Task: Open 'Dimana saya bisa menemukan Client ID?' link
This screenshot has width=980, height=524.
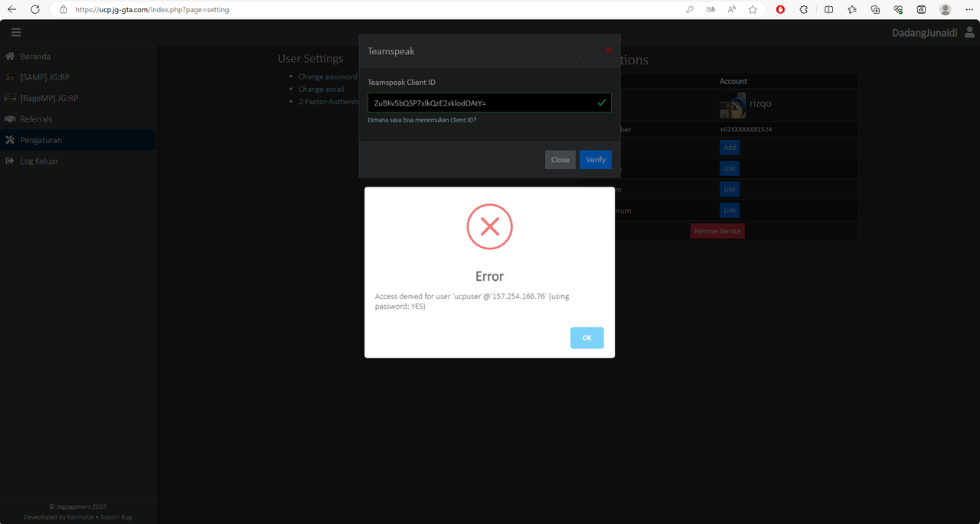Action: [x=422, y=119]
